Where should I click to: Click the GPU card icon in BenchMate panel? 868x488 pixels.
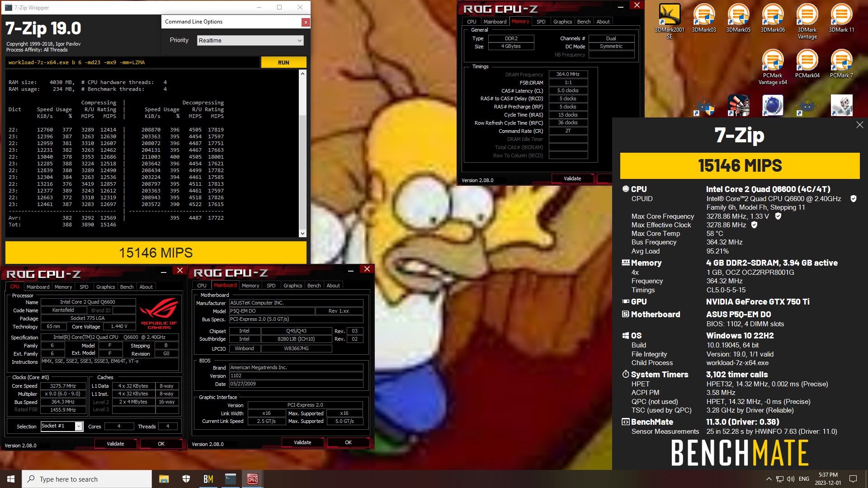coord(626,301)
